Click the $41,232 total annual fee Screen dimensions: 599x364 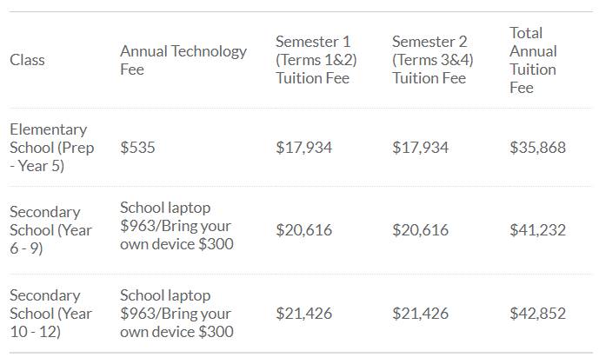coord(537,230)
